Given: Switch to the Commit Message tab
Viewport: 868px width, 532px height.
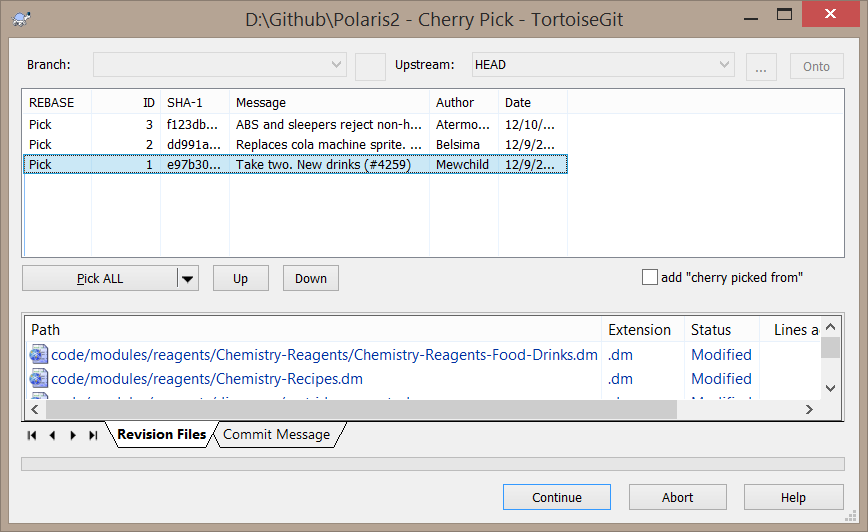Looking at the screenshot, I should pos(276,435).
